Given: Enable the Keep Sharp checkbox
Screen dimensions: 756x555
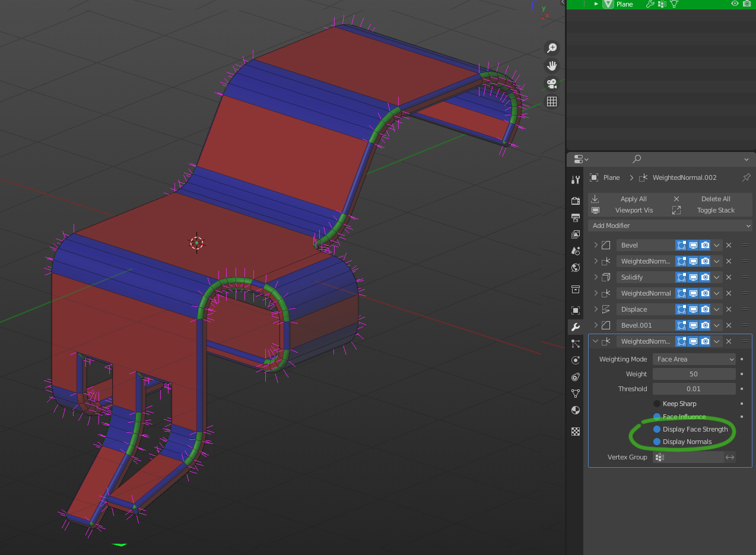Looking at the screenshot, I should click(x=657, y=404).
